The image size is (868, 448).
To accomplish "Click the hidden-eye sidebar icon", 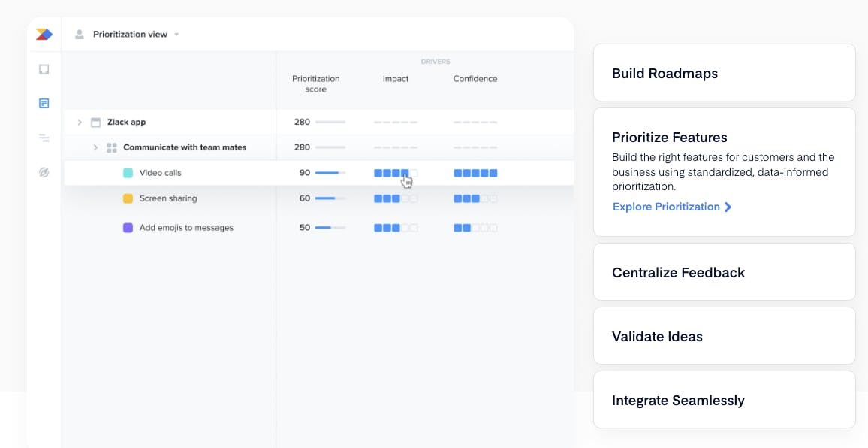I will click(x=44, y=173).
